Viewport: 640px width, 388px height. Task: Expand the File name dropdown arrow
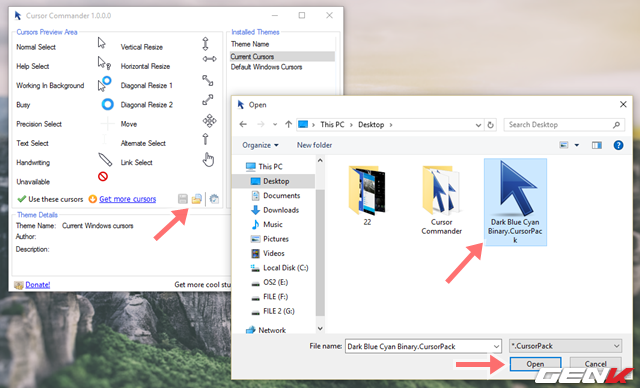[496, 347]
